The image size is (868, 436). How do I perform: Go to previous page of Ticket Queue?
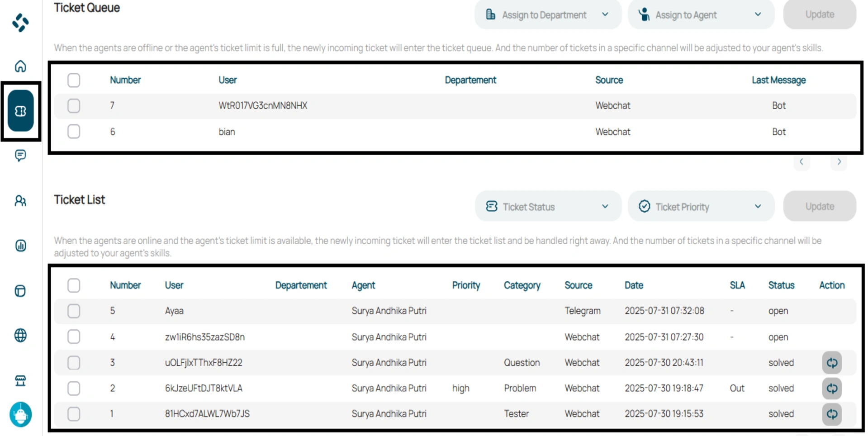801,162
